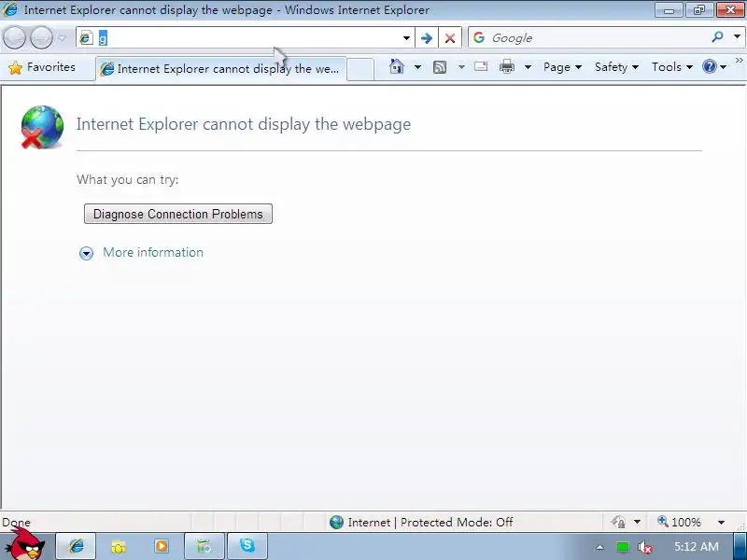This screenshot has width=747, height=560.
Task: Expand the Feeds dropdown arrow
Action: tap(461, 67)
